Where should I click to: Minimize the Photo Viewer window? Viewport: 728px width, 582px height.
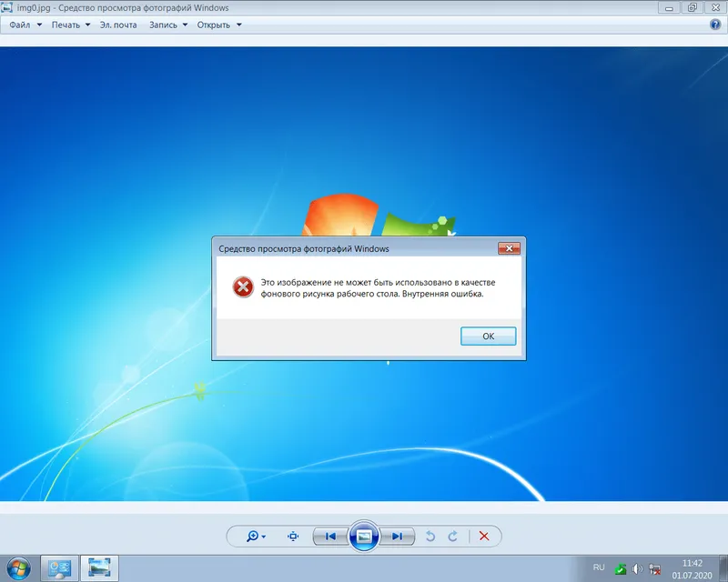pos(669,8)
